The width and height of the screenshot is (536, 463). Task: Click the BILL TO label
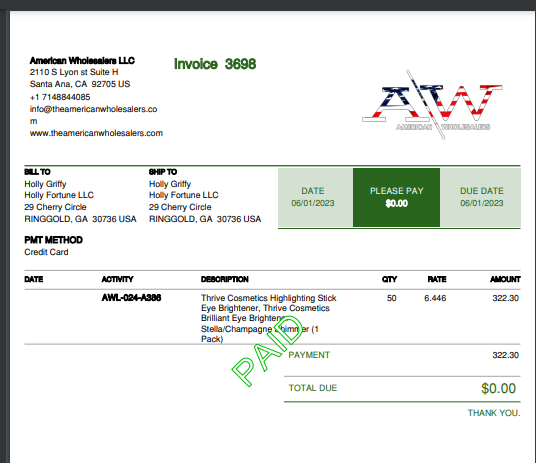click(x=37, y=172)
